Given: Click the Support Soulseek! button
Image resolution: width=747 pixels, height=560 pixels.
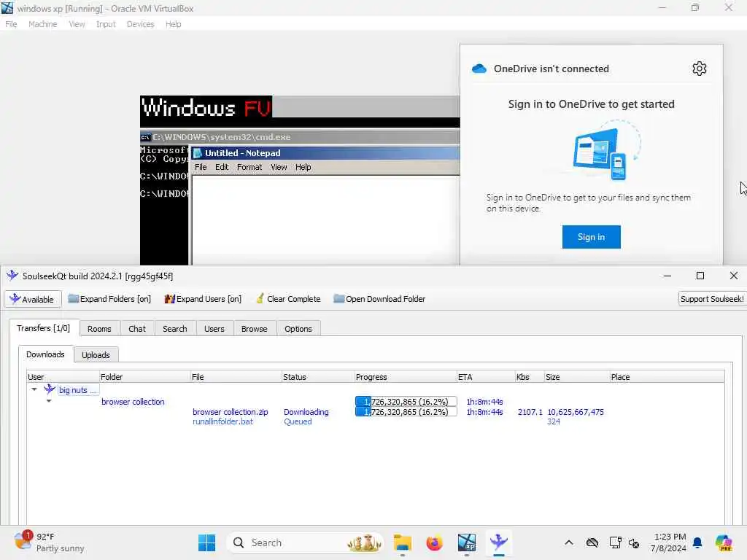Looking at the screenshot, I should 712,299.
